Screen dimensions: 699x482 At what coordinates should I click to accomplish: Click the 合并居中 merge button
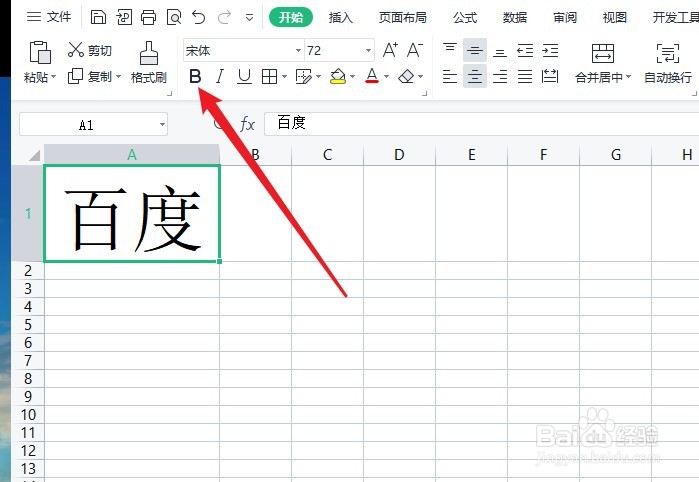coord(603,63)
